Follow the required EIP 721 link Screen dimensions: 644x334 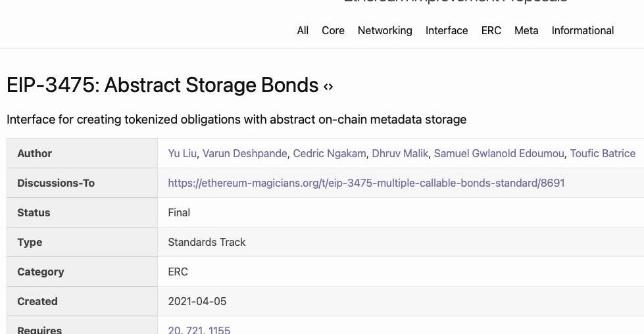pyautogui.click(x=195, y=330)
